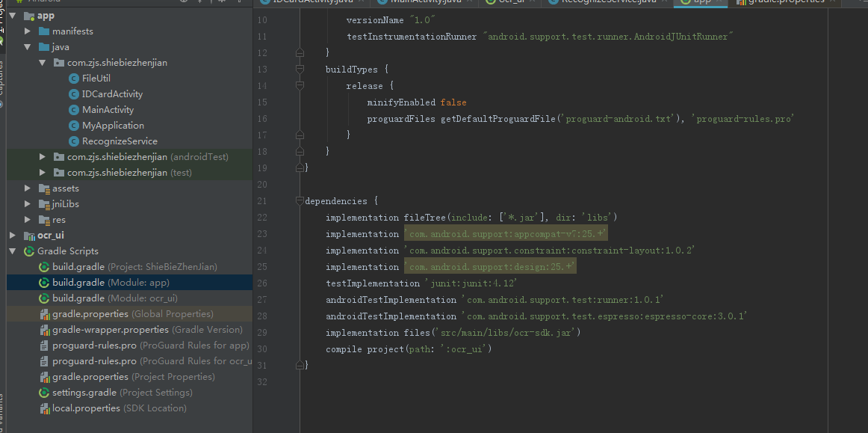Fold the buildTypes block in gutter
The height and width of the screenshot is (433, 868).
point(300,70)
